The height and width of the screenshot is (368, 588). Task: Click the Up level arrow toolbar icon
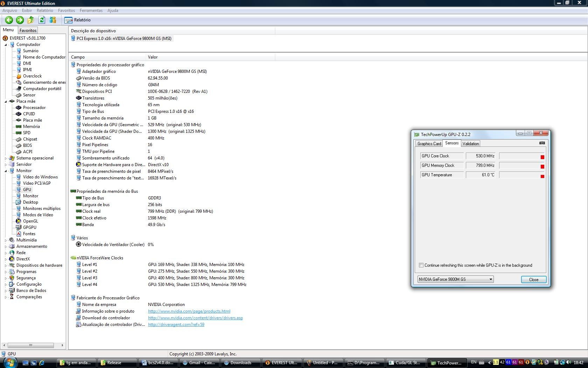[31, 20]
